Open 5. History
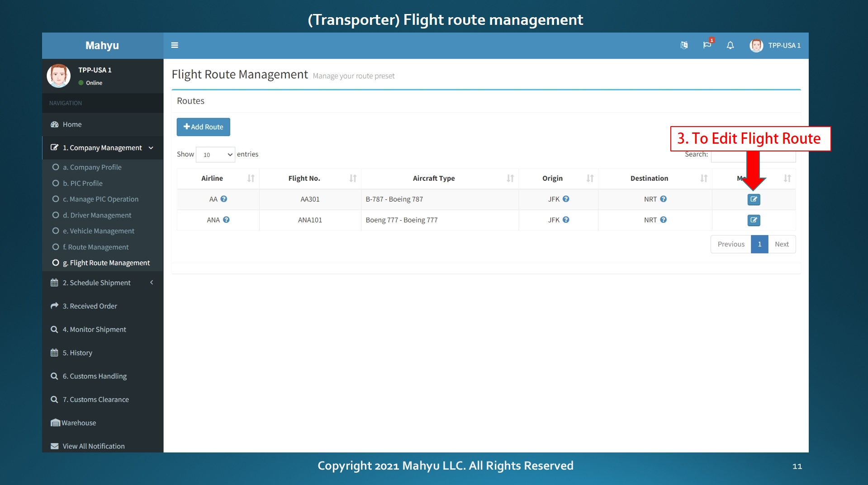 103,353
